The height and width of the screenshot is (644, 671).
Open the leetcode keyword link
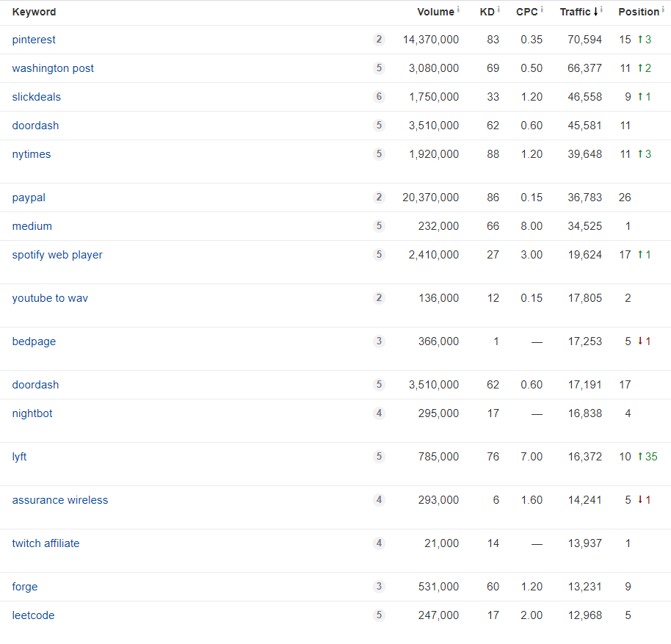tap(33, 615)
